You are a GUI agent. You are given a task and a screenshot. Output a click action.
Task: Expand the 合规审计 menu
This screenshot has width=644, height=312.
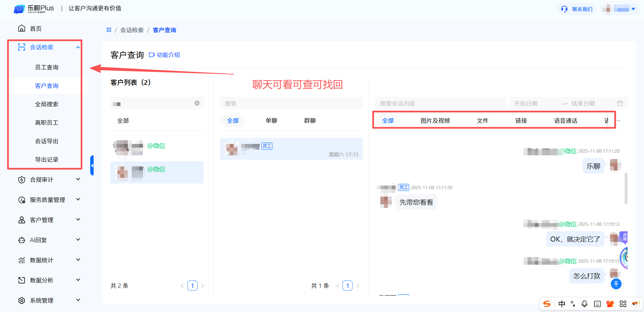78,179
